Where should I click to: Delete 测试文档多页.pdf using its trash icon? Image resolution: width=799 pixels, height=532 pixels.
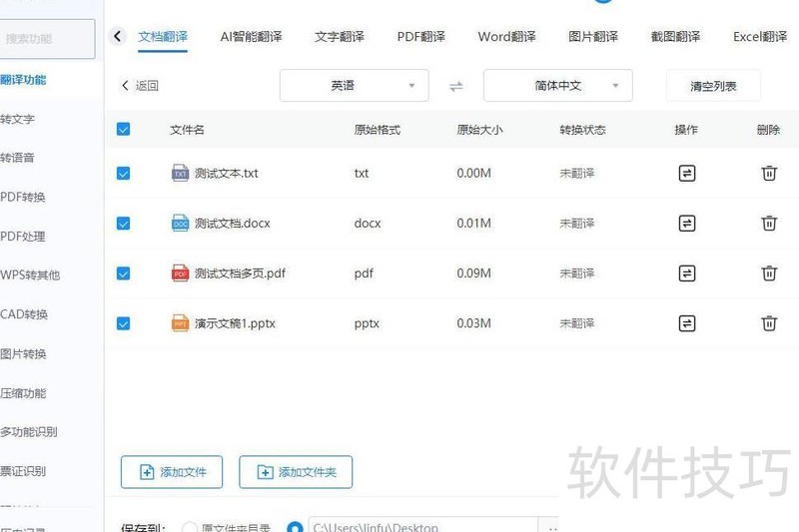(769, 273)
